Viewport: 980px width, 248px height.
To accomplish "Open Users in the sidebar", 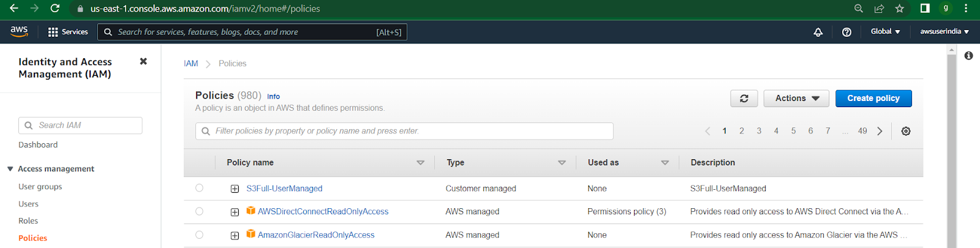I will [x=28, y=204].
